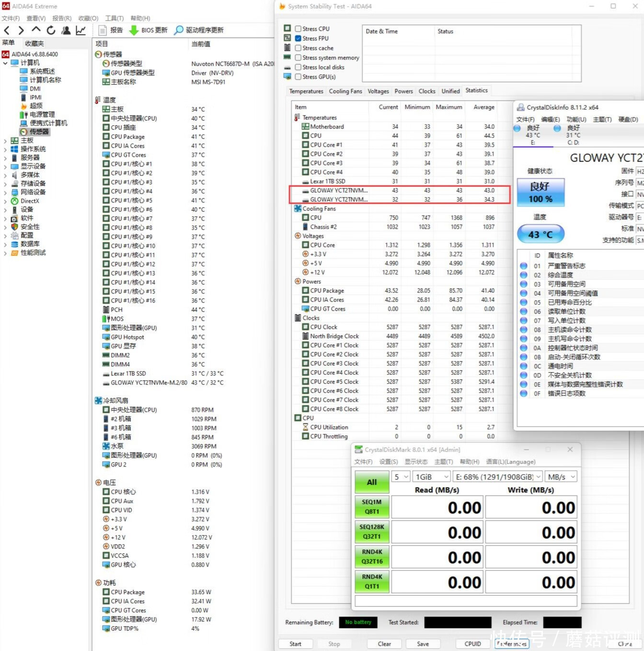Enable the Stress GPU(s) checkbox
The width and height of the screenshot is (644, 651).
[x=298, y=77]
